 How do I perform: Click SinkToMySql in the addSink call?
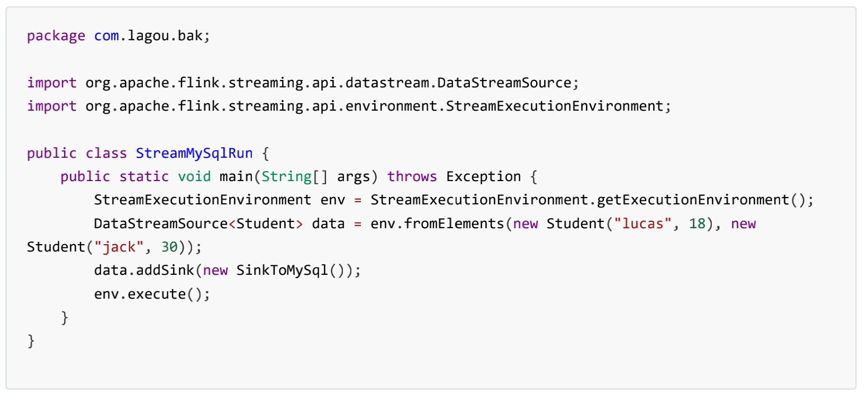(282, 270)
